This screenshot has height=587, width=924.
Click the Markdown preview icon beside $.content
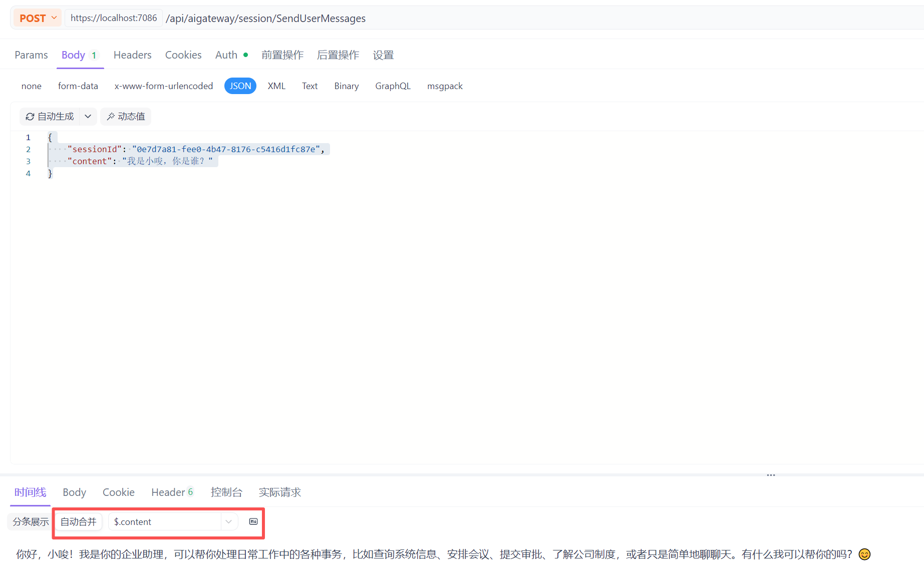point(253,522)
